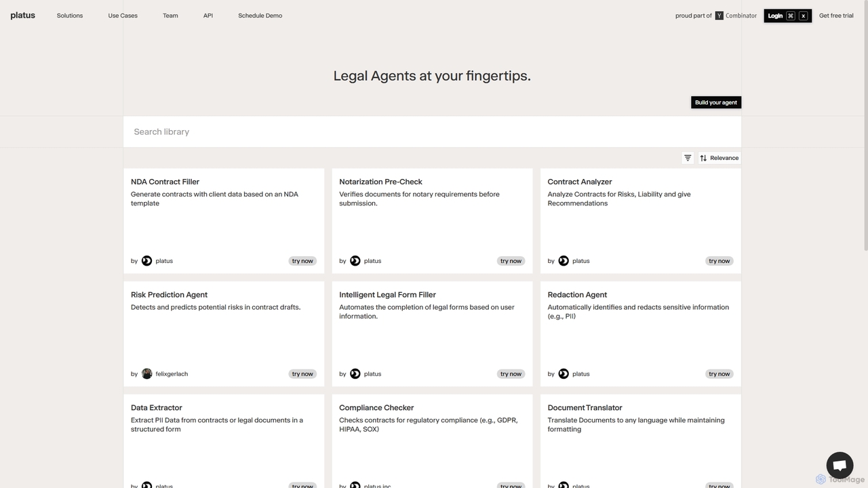Click 'Extract PII Data from contracts' description
The height and width of the screenshot is (488, 868).
coord(217,424)
